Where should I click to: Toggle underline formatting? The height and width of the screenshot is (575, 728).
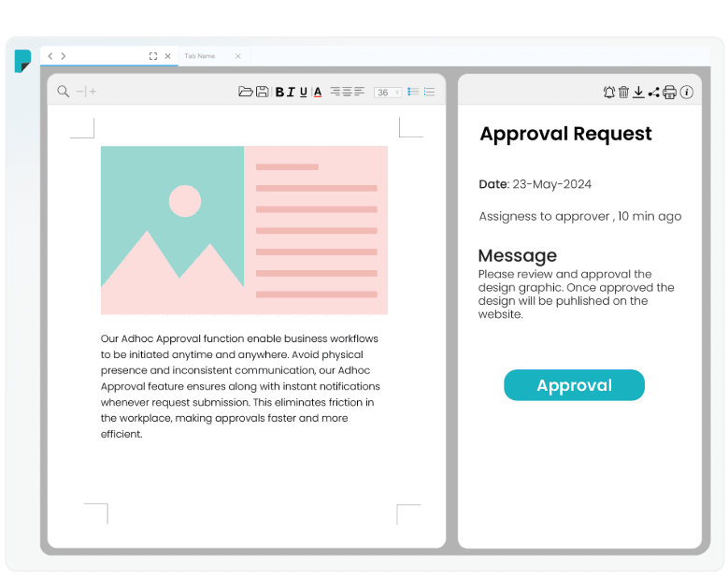coord(303,93)
